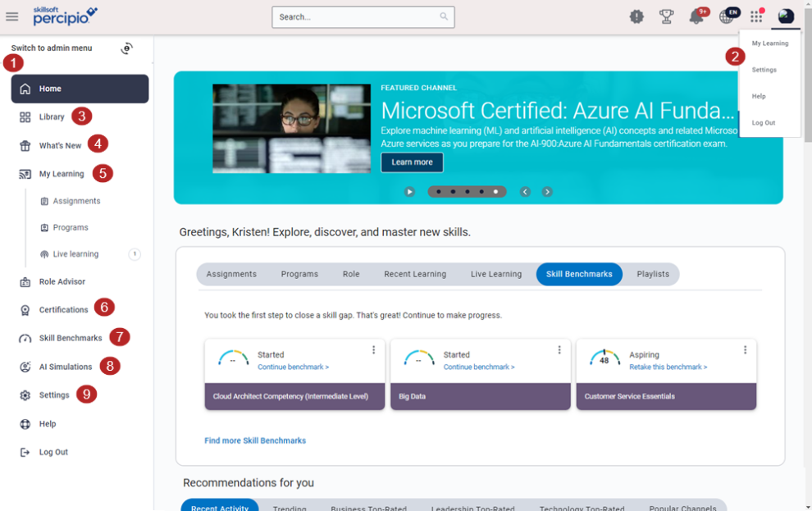Click Find more Skill Benchmarks link

point(255,440)
